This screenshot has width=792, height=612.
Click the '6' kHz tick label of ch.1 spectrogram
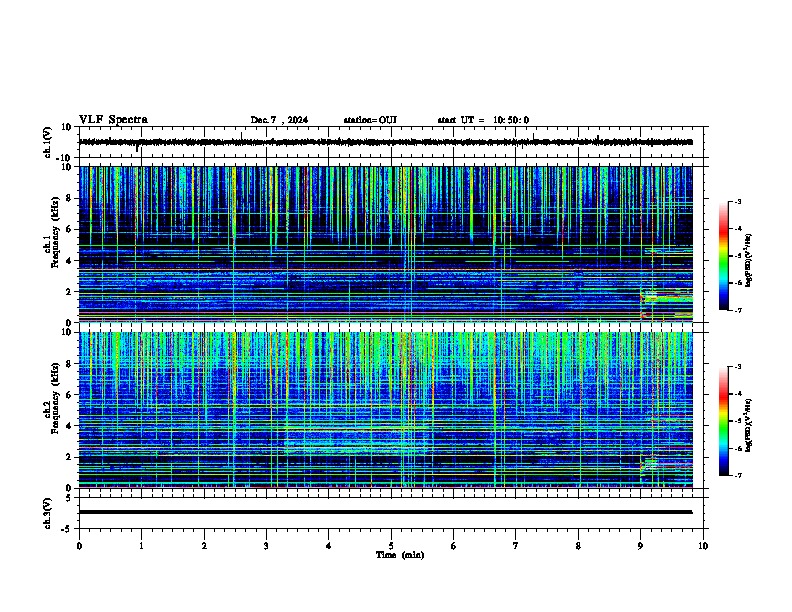click(x=69, y=230)
